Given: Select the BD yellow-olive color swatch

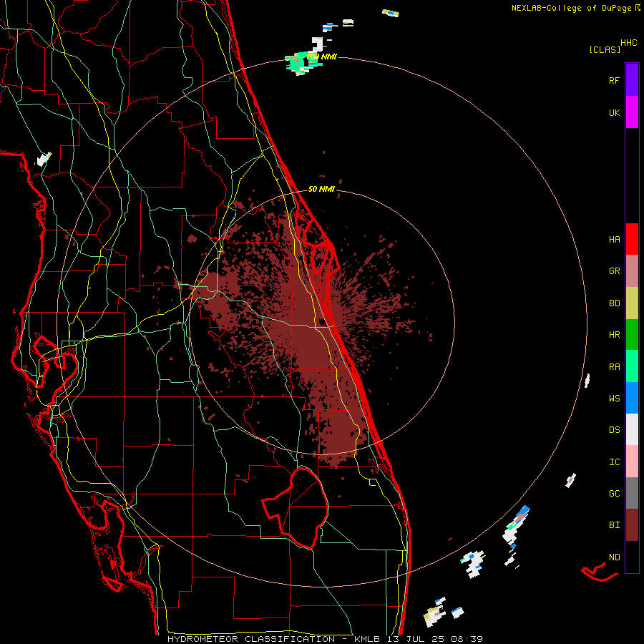Looking at the screenshot, I should pyautogui.click(x=632, y=303).
